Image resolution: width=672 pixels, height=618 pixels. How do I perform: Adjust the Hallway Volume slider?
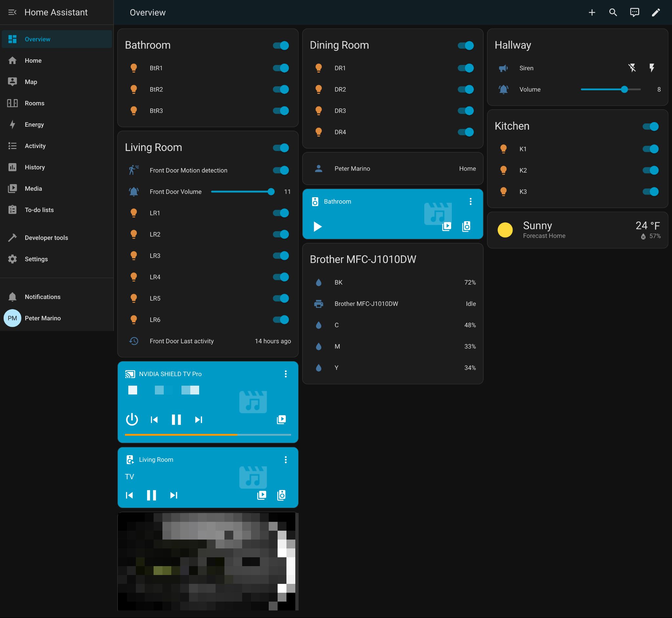click(624, 89)
